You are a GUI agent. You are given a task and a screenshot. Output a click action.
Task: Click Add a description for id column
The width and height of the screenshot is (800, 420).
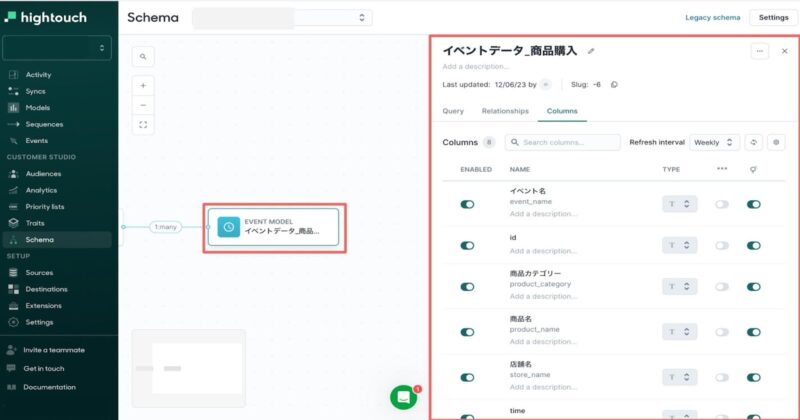(x=543, y=251)
